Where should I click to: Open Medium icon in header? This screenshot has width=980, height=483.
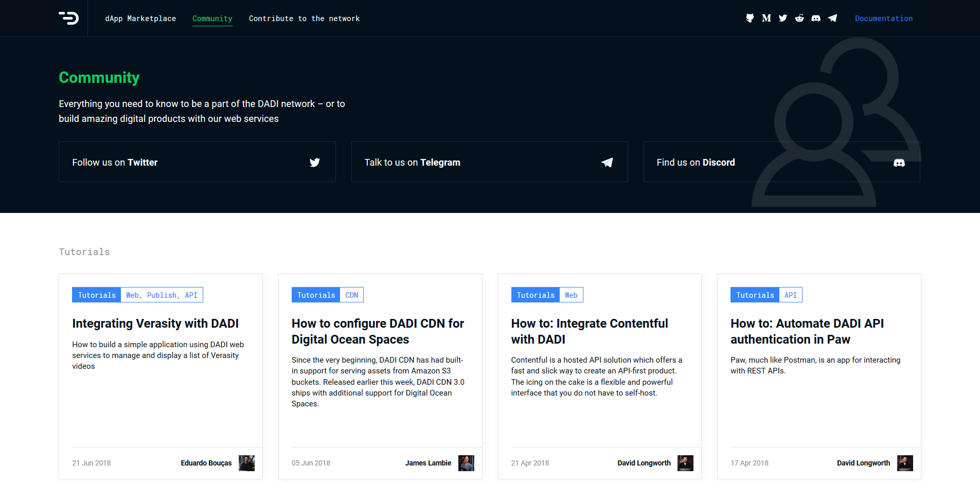point(766,18)
